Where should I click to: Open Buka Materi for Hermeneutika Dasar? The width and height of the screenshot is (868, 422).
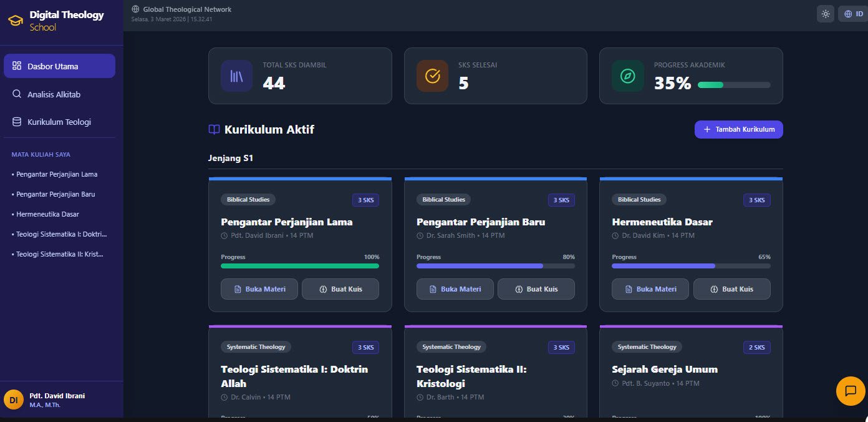650,289
